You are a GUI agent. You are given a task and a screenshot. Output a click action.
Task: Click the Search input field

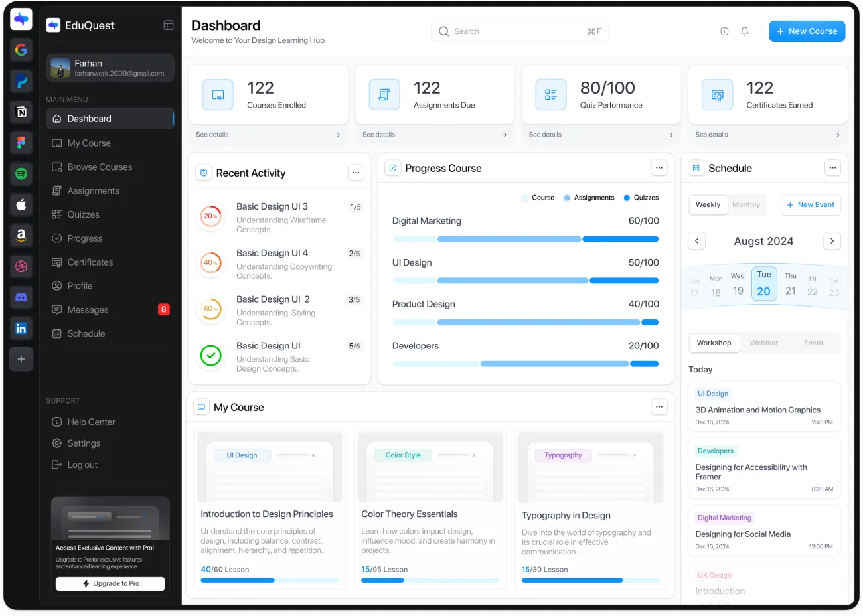pos(520,31)
